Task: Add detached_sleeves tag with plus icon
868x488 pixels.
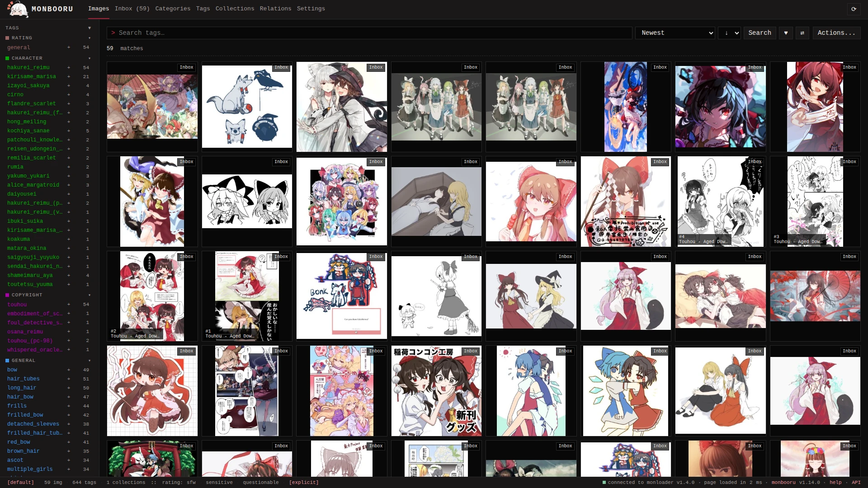Action: tap(69, 424)
